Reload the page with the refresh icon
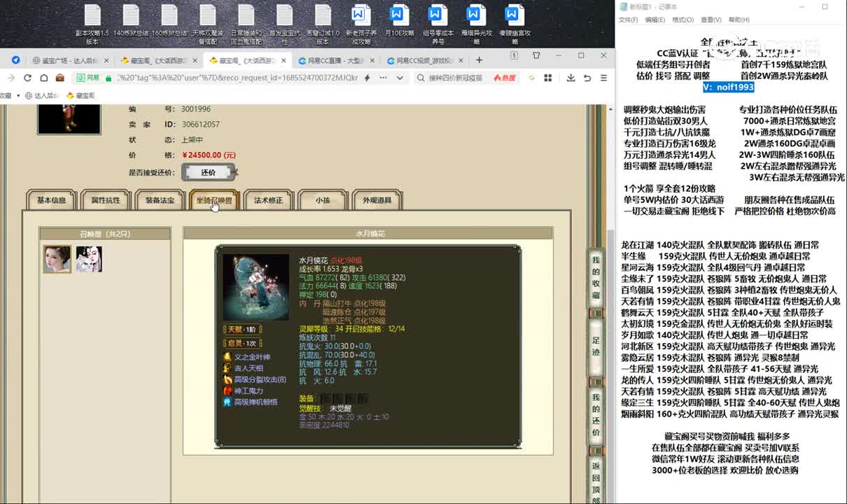 click(27, 78)
